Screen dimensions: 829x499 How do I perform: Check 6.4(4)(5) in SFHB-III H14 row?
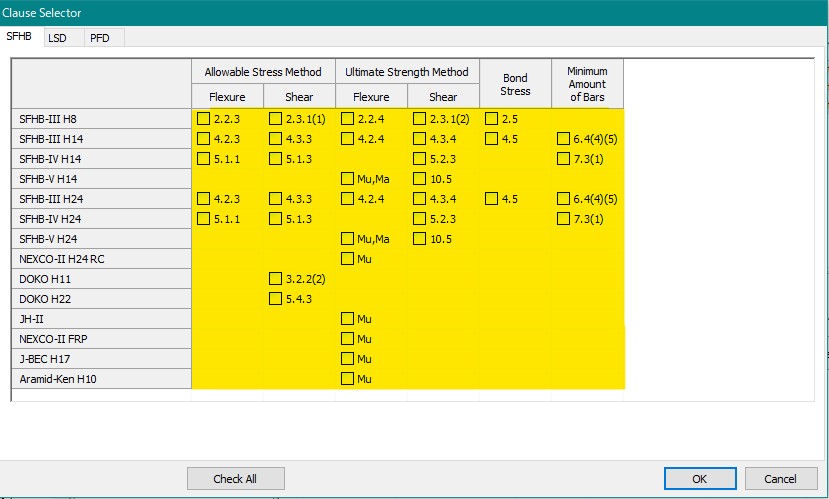(x=564, y=138)
